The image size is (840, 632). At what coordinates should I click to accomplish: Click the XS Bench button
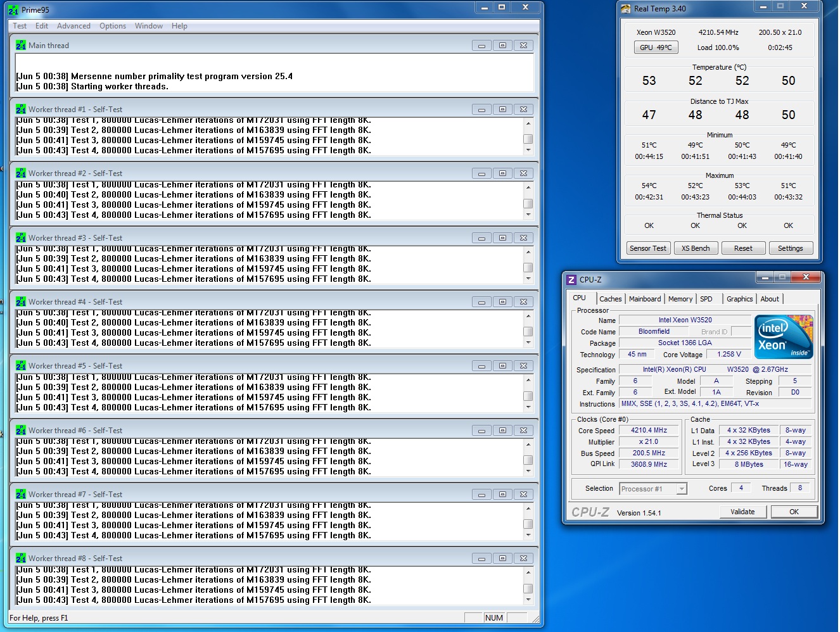pyautogui.click(x=696, y=248)
